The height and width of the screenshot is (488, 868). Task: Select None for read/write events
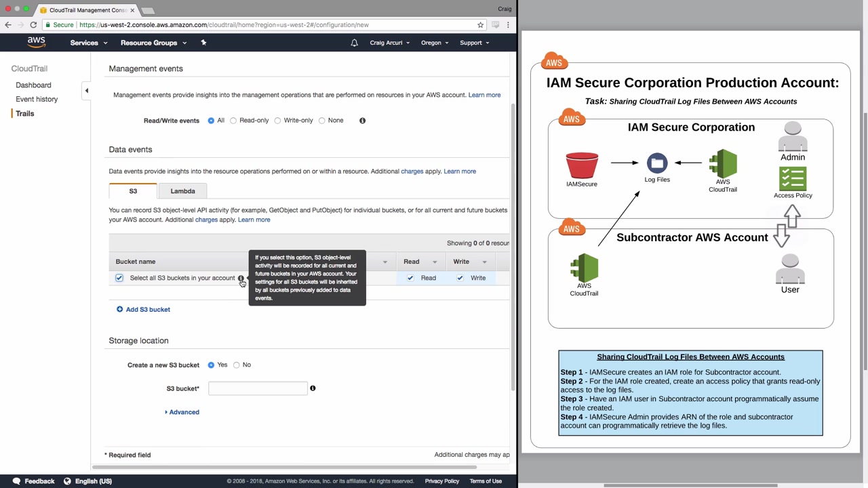[321, 121]
